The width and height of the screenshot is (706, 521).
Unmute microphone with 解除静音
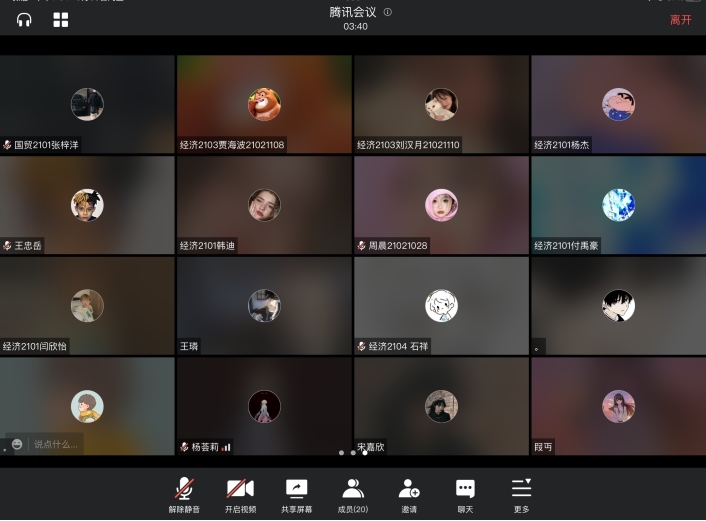184,494
